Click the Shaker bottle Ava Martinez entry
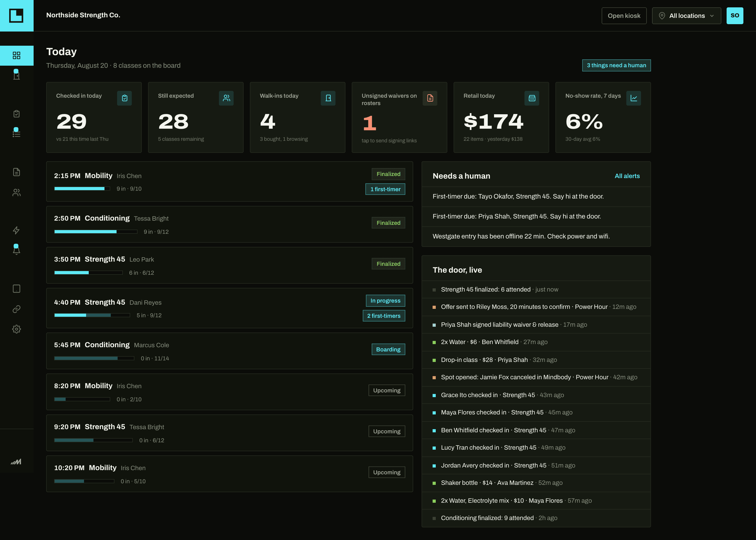 536,483
